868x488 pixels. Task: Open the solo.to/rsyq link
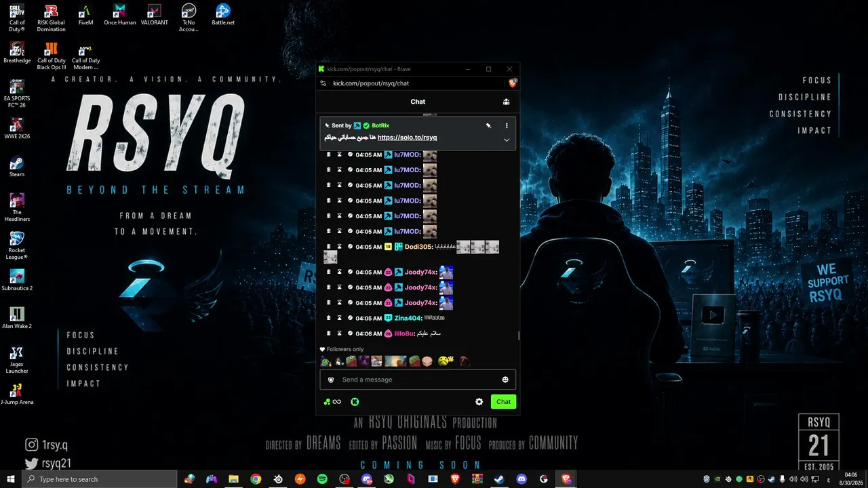pyautogui.click(x=407, y=138)
